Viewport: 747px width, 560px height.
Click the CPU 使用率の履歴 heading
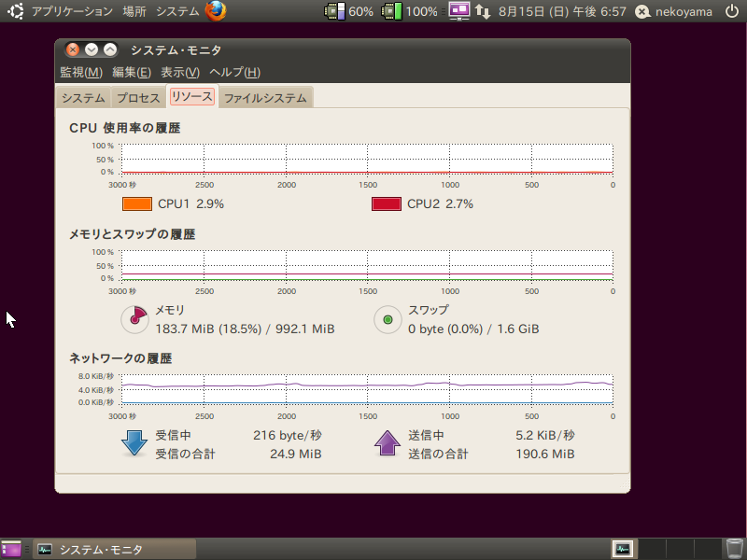[x=125, y=128]
